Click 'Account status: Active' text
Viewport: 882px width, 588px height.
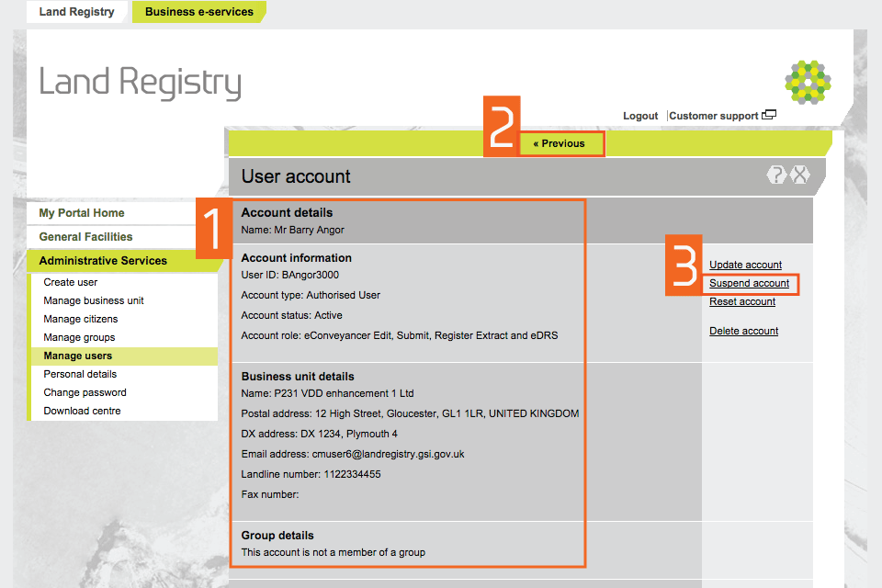291,315
